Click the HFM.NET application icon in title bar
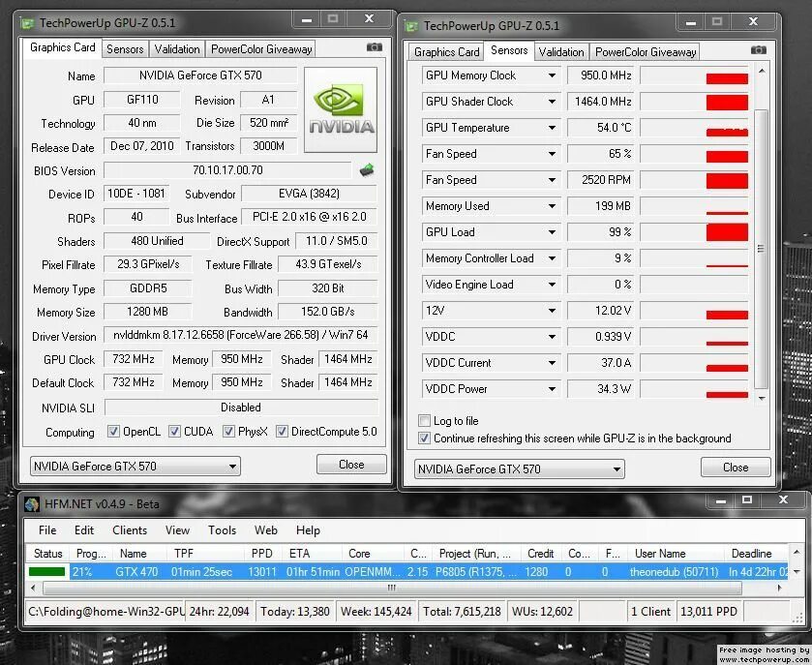Screen dimensions: 812x665 coord(32,504)
